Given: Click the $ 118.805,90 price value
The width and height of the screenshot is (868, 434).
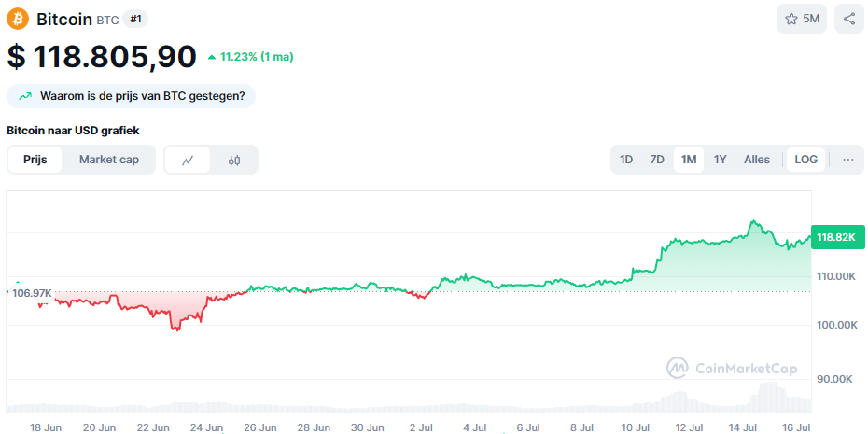Looking at the screenshot, I should 102,56.
